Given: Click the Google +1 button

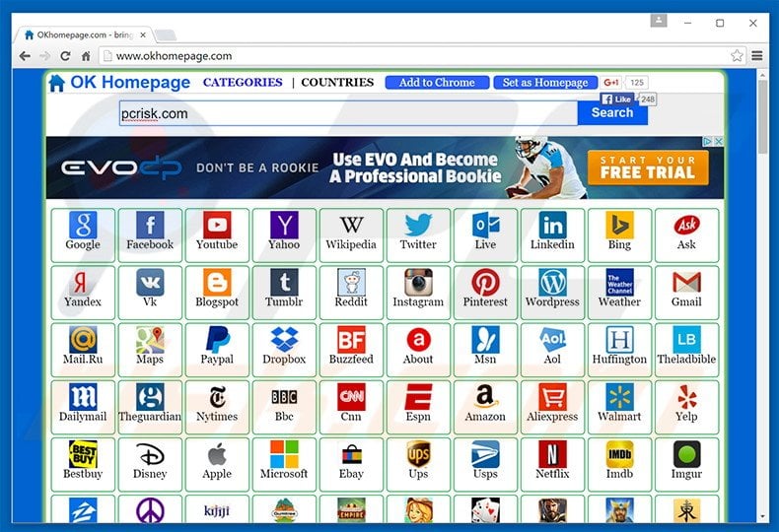Looking at the screenshot, I should point(611,83).
